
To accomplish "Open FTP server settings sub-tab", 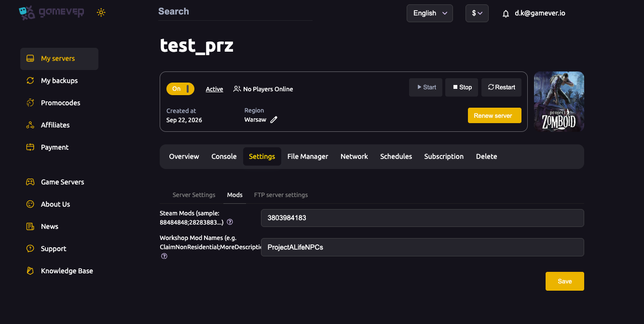I will 281,195.
